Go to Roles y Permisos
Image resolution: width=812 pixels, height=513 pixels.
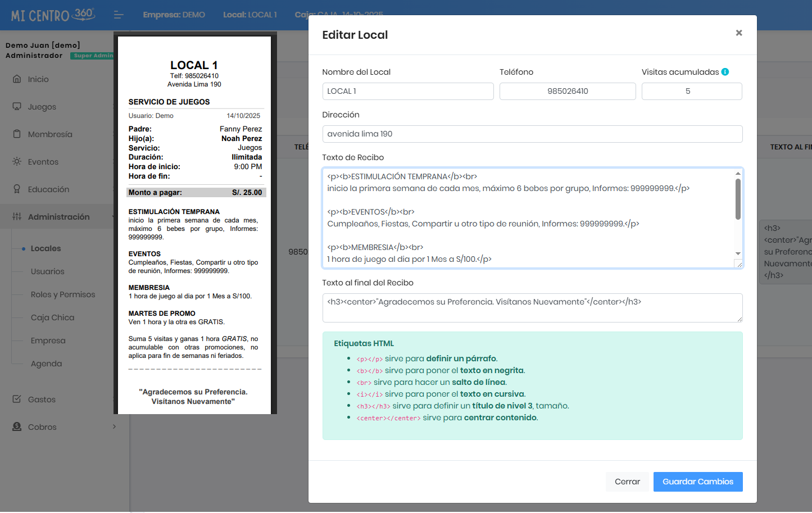point(63,294)
